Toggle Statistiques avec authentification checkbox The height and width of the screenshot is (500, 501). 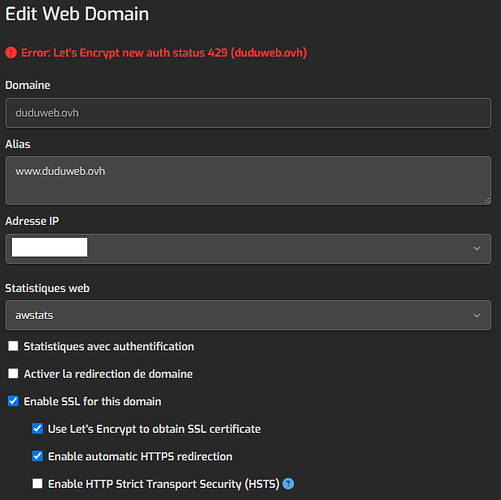(13, 346)
